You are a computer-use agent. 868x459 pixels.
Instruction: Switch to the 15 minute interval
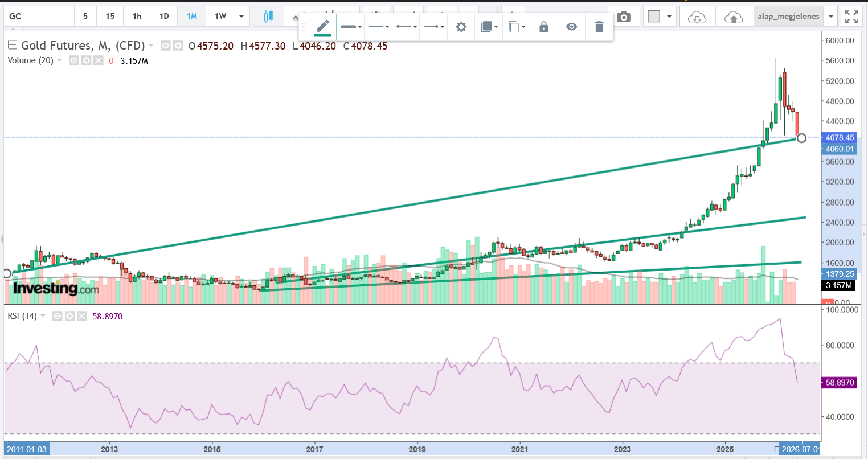coord(110,17)
